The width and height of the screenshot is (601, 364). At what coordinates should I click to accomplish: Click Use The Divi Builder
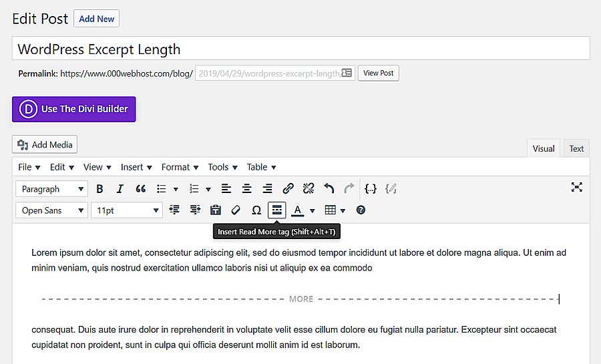click(74, 110)
